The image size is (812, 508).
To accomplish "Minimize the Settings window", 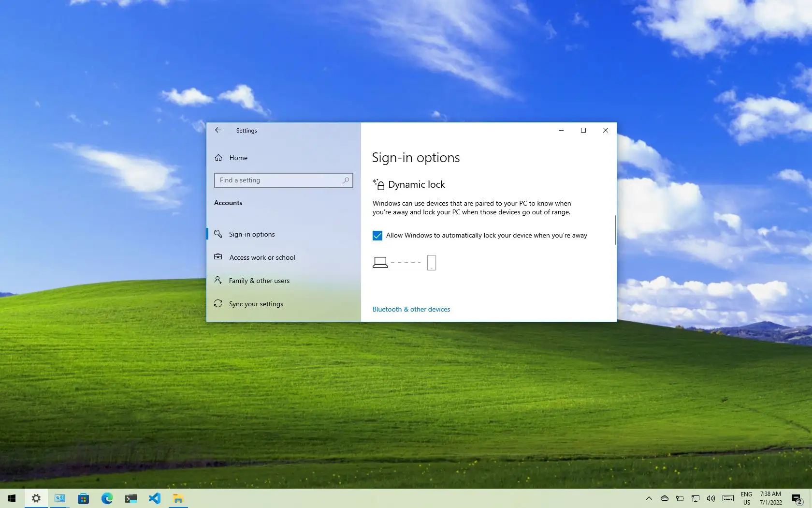I will click(x=561, y=130).
